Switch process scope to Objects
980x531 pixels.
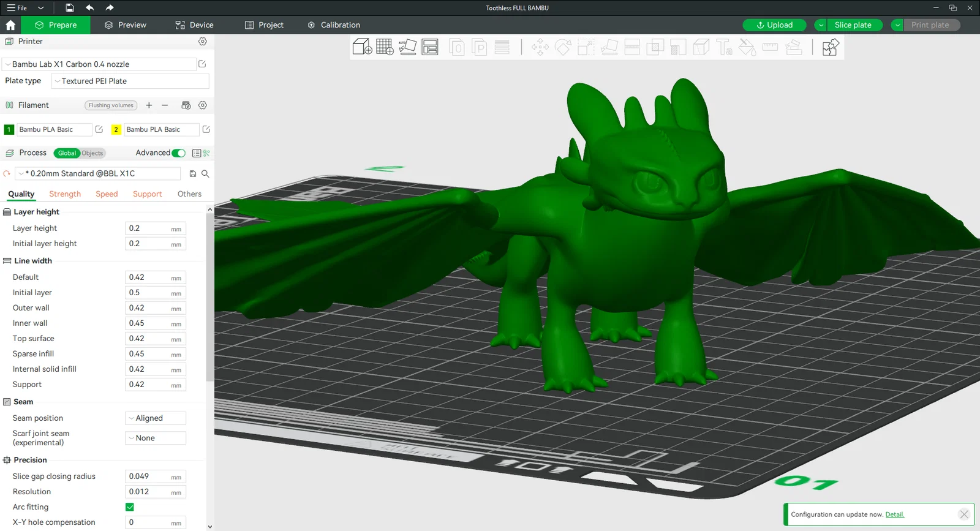click(92, 153)
